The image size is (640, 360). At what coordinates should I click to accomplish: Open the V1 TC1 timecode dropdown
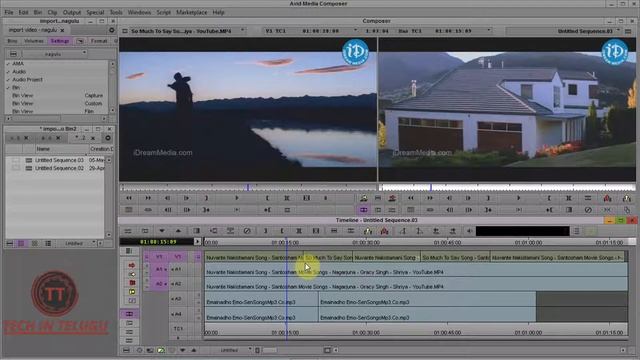click(x=355, y=31)
